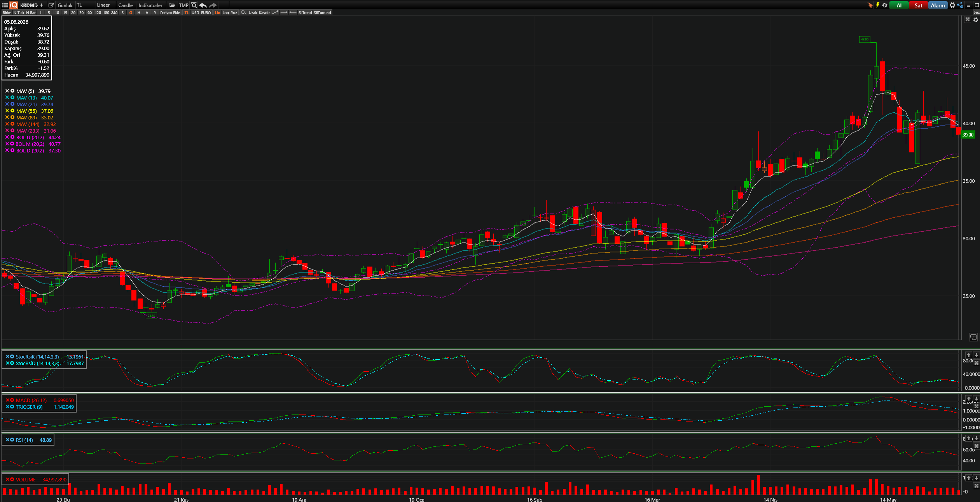Open chart settings gear below top bar
Screen dimensions: 980x502
point(976,19)
